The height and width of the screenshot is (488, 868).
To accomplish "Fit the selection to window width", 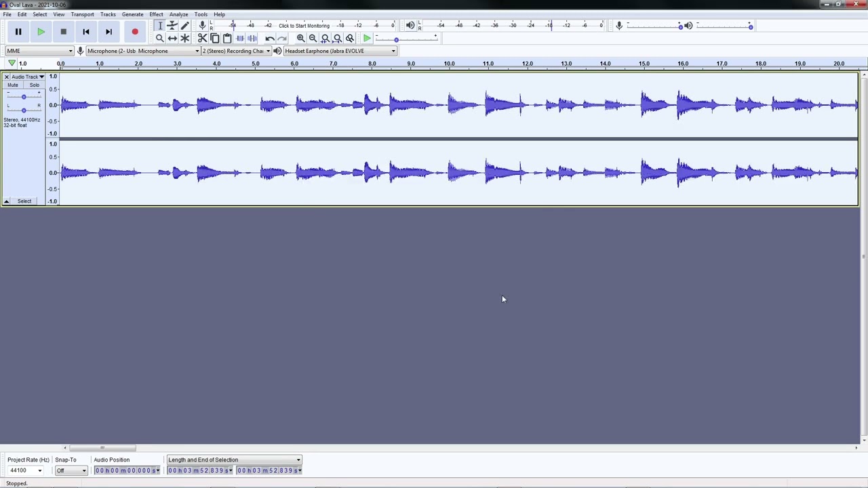I will click(x=325, y=39).
